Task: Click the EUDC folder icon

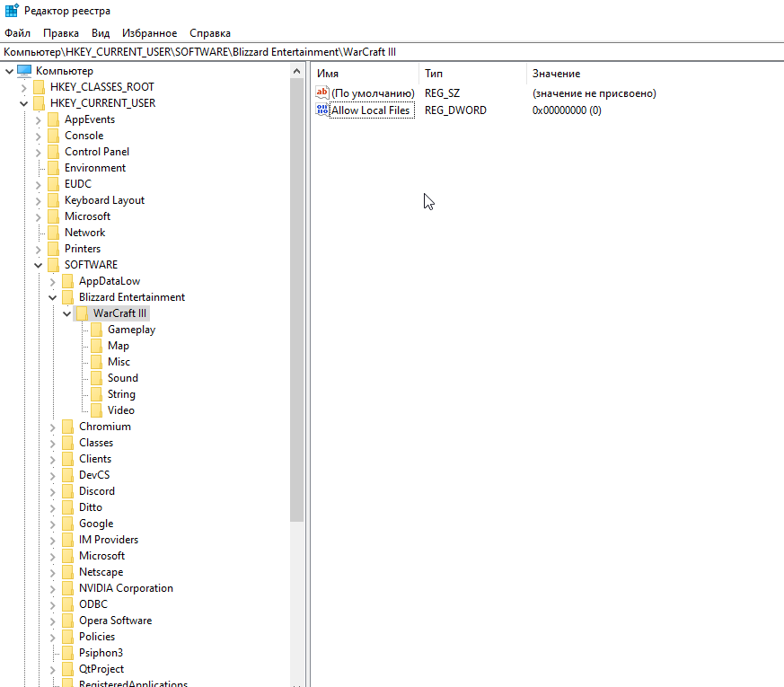Action: pyautogui.click(x=54, y=184)
